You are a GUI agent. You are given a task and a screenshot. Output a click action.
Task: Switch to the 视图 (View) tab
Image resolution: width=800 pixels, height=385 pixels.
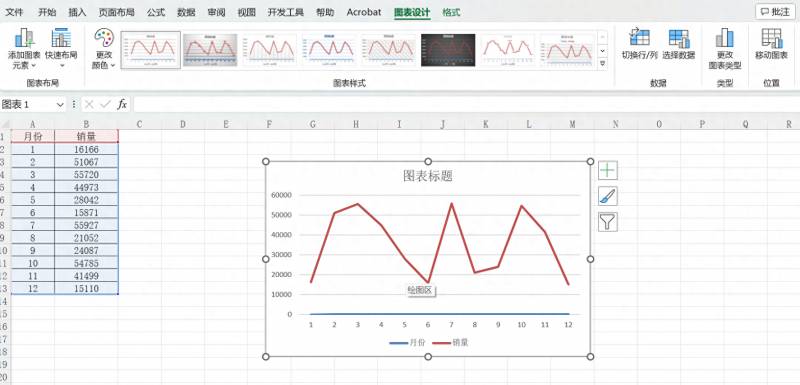coord(246,12)
